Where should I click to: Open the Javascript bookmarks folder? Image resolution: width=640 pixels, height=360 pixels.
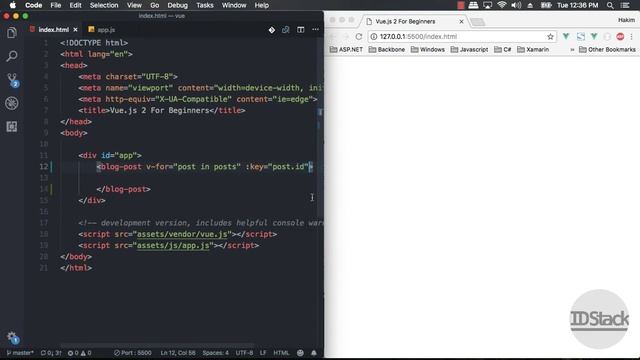(x=469, y=49)
